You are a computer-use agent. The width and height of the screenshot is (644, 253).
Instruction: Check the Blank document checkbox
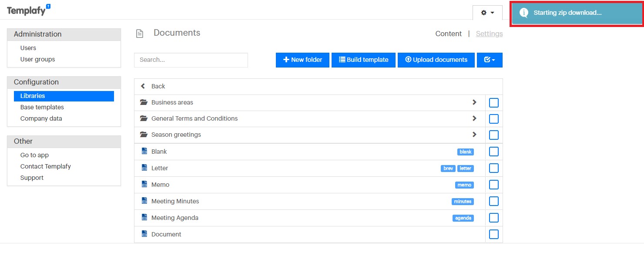point(494,152)
